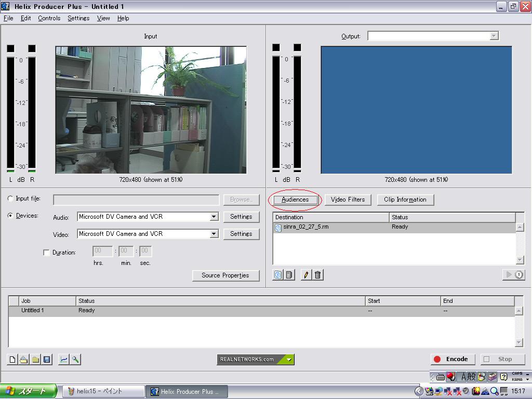Click the language bar help icon
Screen dimensions: 532x399
504,377
